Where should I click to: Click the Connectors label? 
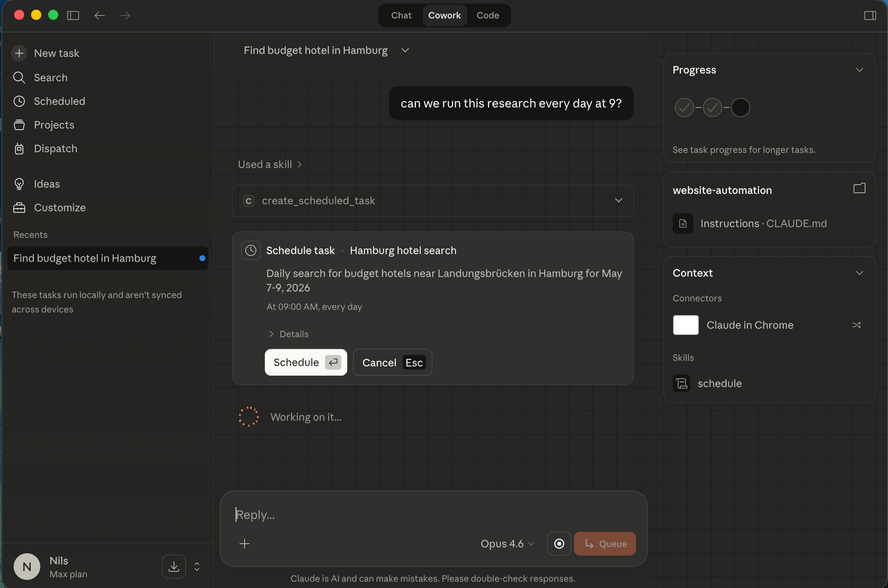697,298
